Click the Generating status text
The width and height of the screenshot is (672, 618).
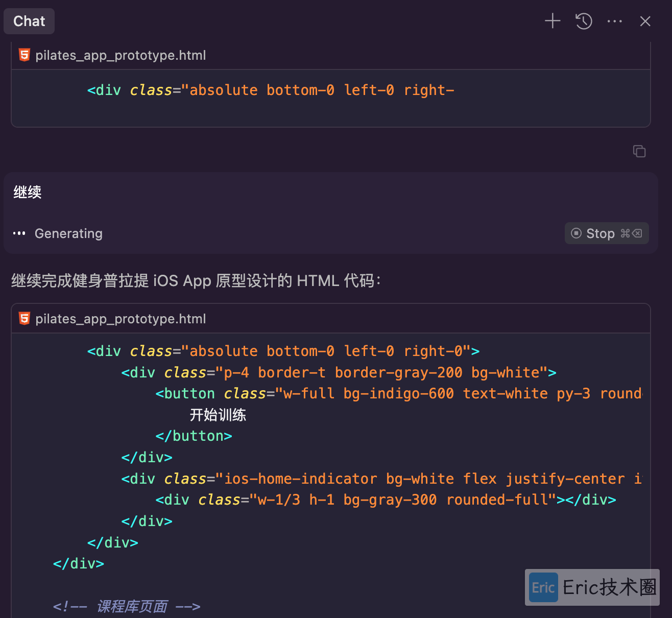(x=68, y=233)
